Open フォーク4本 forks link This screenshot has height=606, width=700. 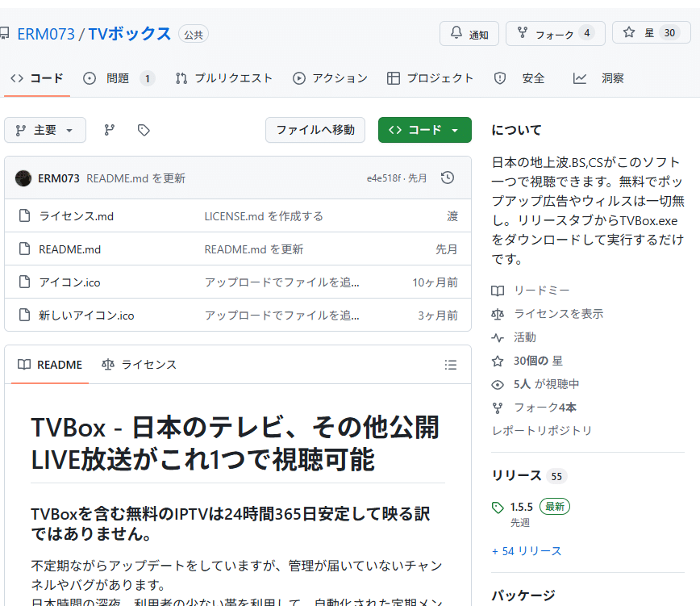click(545, 407)
